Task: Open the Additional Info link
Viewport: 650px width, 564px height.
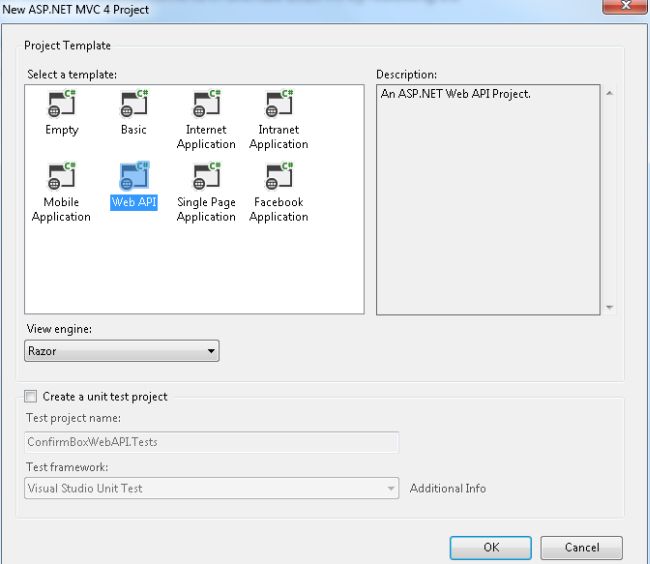Action: point(448,489)
